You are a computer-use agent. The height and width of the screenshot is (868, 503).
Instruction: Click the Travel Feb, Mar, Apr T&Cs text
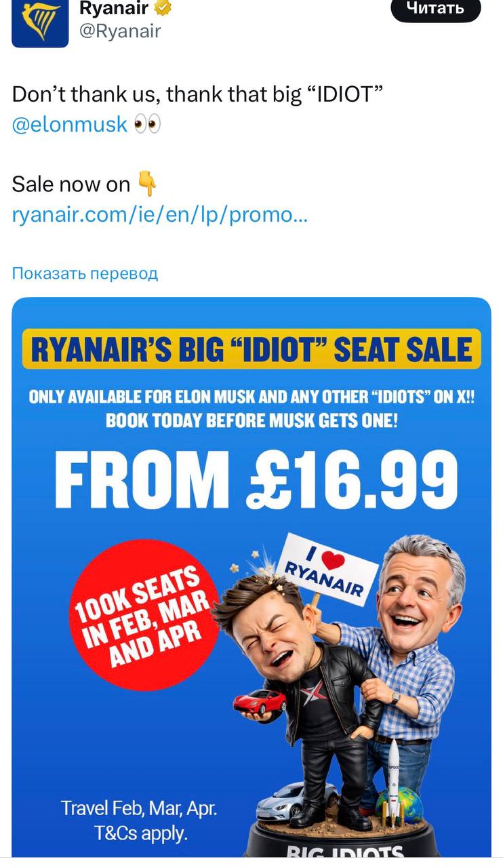click(x=139, y=821)
